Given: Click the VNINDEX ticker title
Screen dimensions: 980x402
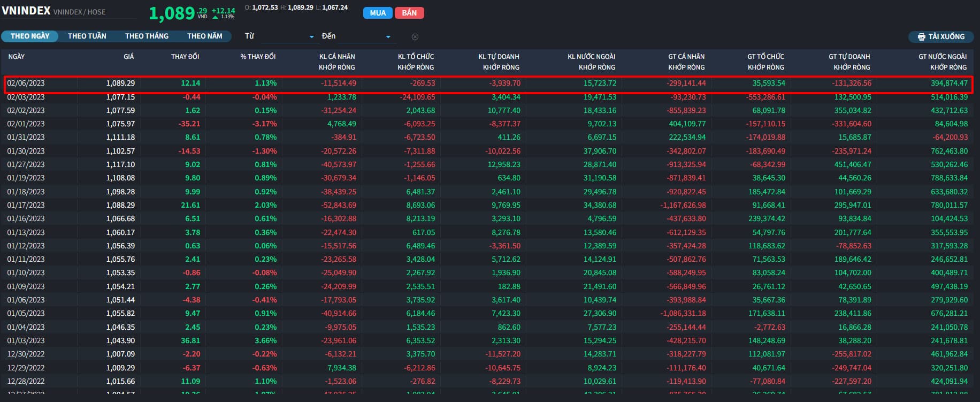Looking at the screenshot, I should point(26,11).
